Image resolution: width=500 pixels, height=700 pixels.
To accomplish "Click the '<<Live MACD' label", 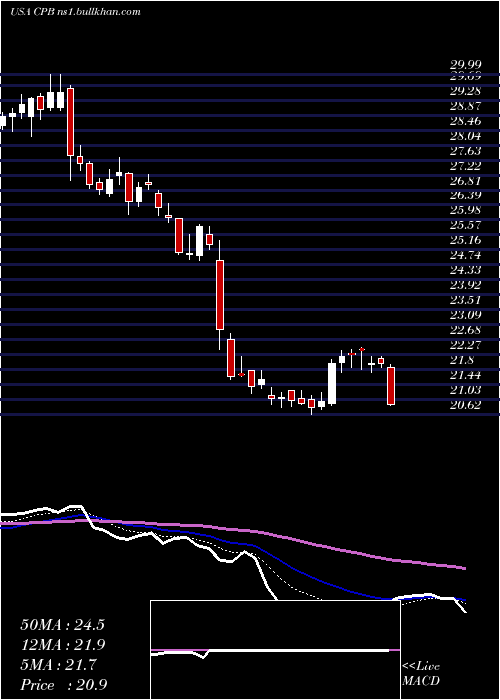I will click(x=421, y=674).
